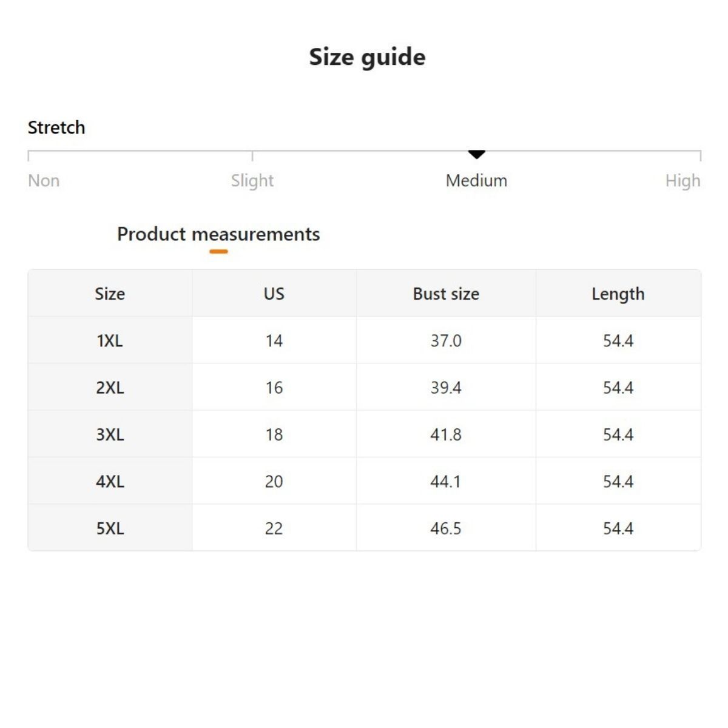Viewport: 728px width, 728px height.
Task: Select the 3XL size row label
Action: tap(110, 434)
